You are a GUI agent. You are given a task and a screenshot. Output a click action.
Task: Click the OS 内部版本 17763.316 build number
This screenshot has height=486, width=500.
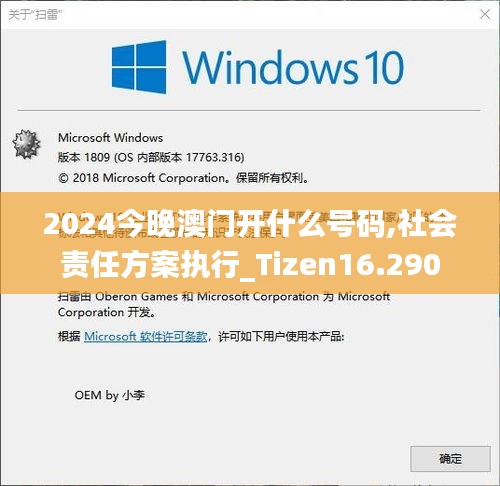[x=179, y=157]
